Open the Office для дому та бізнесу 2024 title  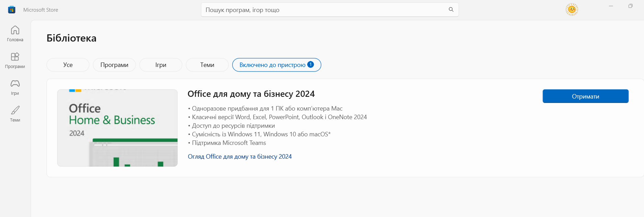(x=251, y=94)
